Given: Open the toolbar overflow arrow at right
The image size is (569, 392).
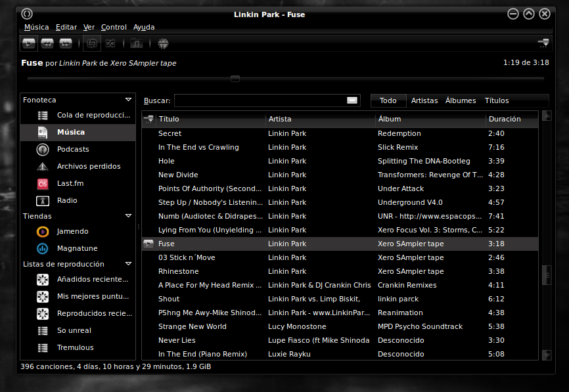Looking at the screenshot, I should point(543,43).
